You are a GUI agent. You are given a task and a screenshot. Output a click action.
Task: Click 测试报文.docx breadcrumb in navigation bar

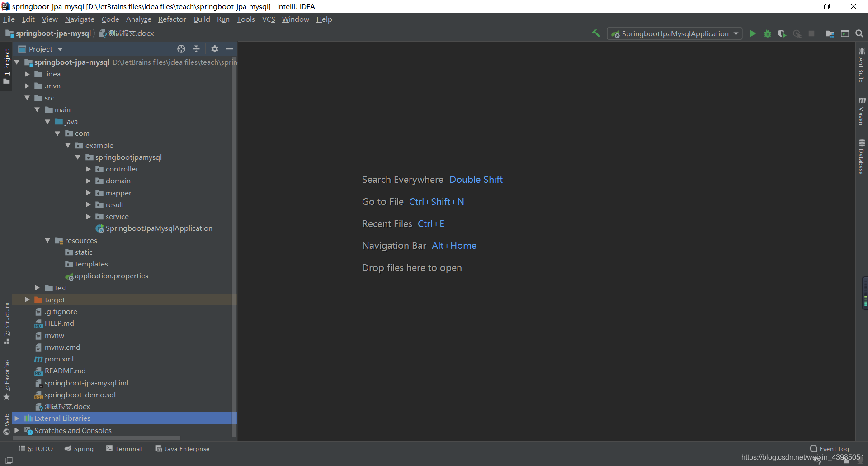[x=127, y=33]
